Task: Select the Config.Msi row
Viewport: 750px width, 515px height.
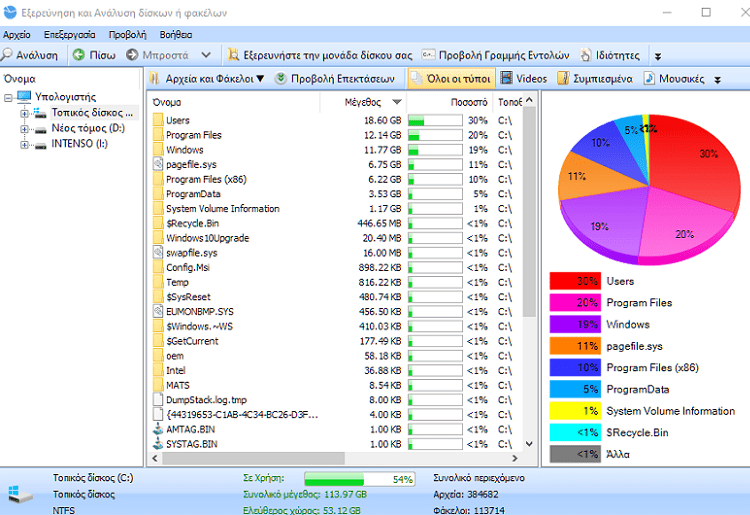Action: 333,267
